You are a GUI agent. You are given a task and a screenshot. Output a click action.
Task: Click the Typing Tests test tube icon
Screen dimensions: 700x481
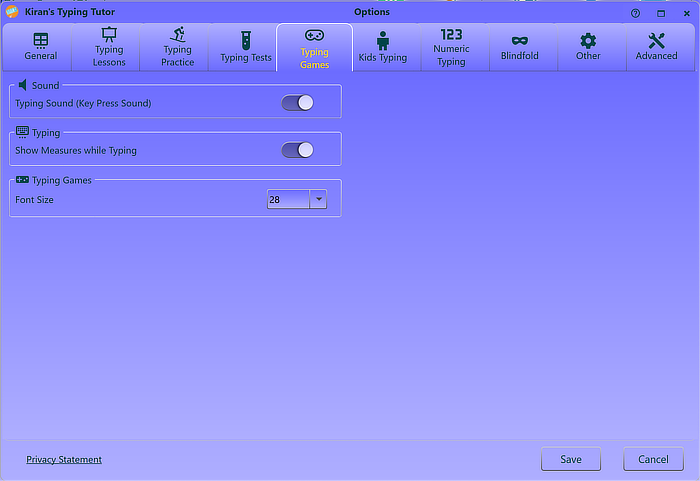[246, 40]
